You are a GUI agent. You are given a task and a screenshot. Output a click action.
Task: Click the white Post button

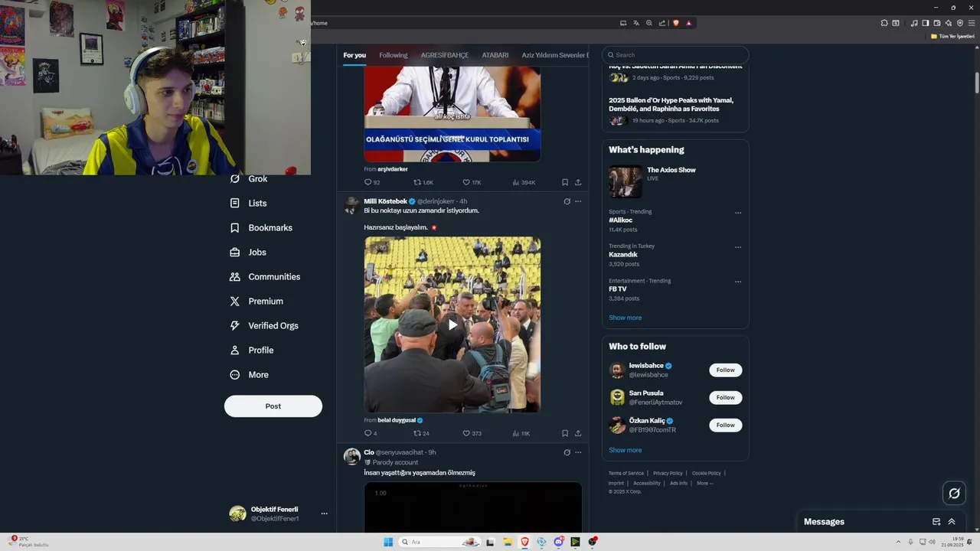click(x=273, y=406)
